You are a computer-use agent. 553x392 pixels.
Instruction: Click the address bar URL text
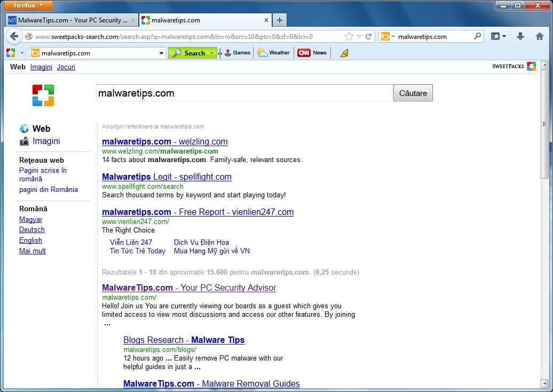[x=174, y=37]
